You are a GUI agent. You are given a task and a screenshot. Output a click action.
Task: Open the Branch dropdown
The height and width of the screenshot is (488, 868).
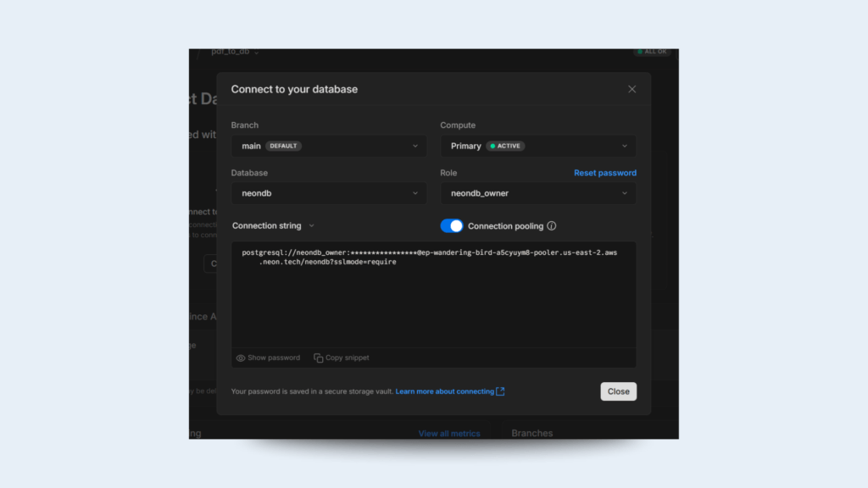click(329, 146)
